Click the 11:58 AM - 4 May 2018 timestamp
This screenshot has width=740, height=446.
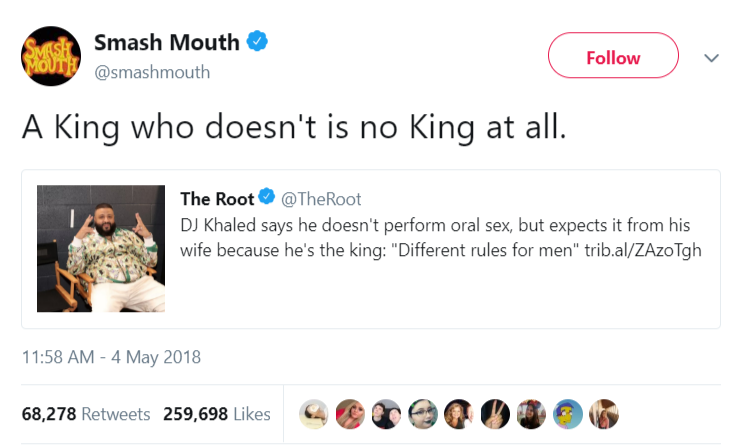(111, 356)
